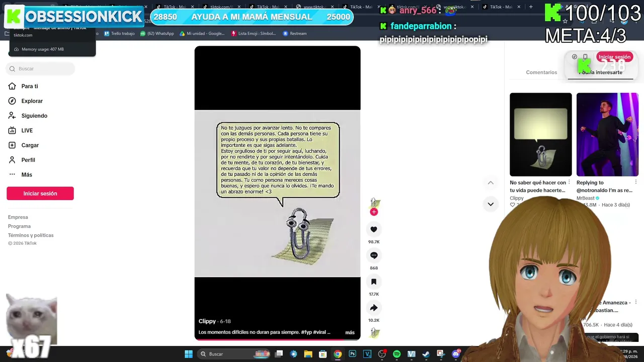Screen dimensions: 644x362
Task: Open the spinning sound disc below share
Action: [374, 333]
